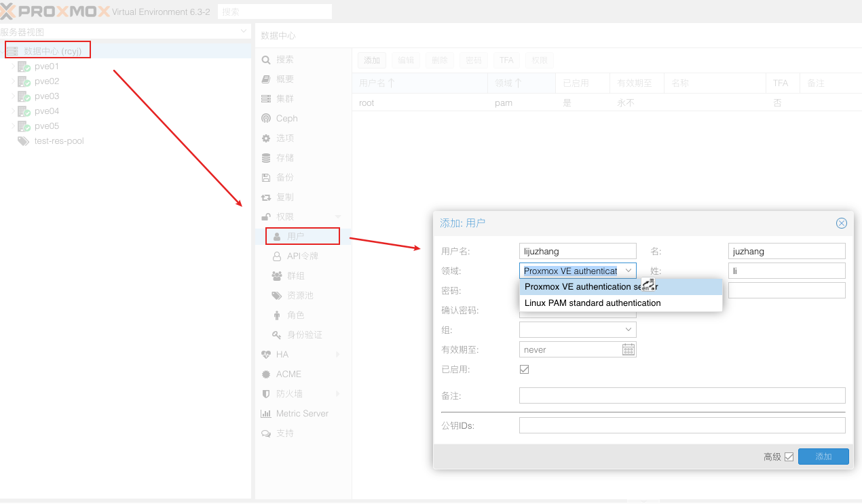This screenshot has height=504, width=862.
Task: Open the 存储 storage menu item
Action: coord(303,158)
